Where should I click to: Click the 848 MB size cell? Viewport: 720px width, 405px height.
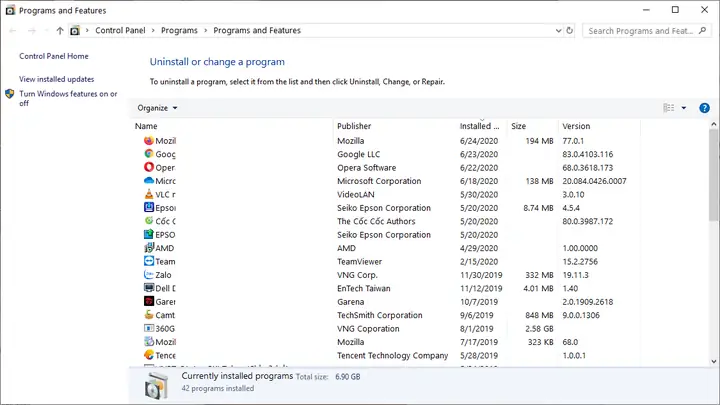tap(539, 315)
